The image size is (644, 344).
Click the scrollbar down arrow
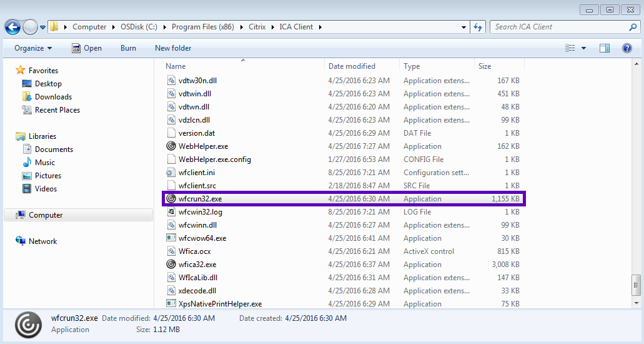point(637,303)
